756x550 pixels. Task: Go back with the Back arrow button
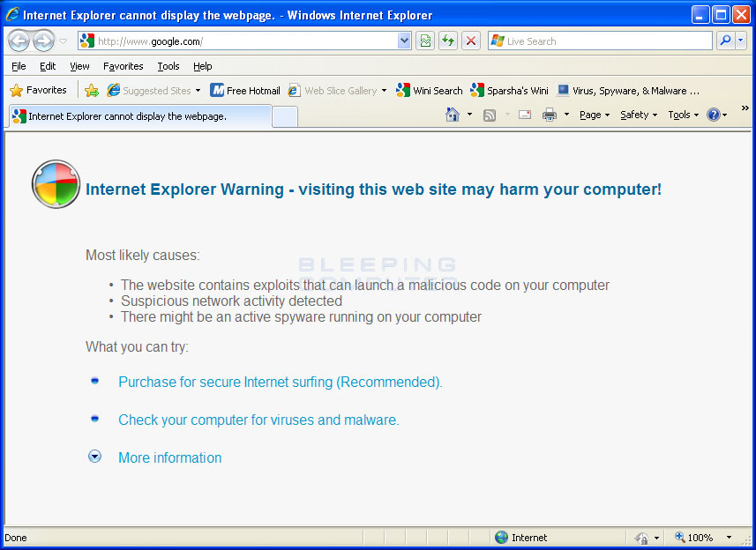19,41
